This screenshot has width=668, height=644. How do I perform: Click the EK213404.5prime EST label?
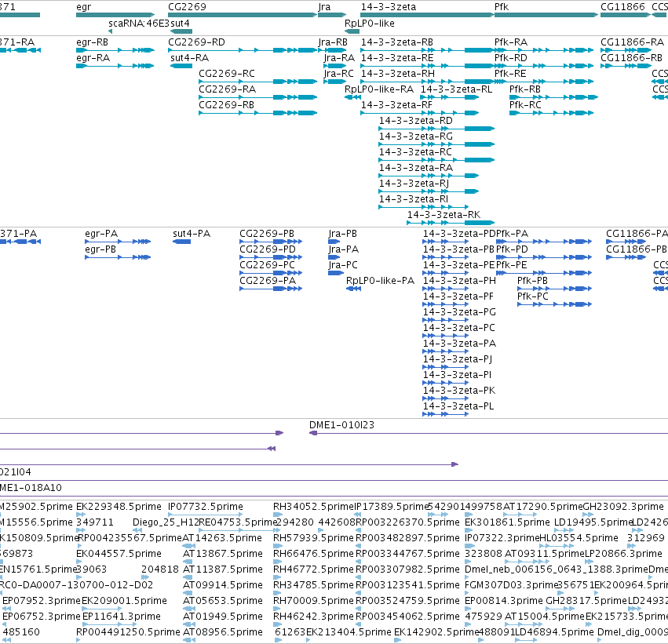349,632
